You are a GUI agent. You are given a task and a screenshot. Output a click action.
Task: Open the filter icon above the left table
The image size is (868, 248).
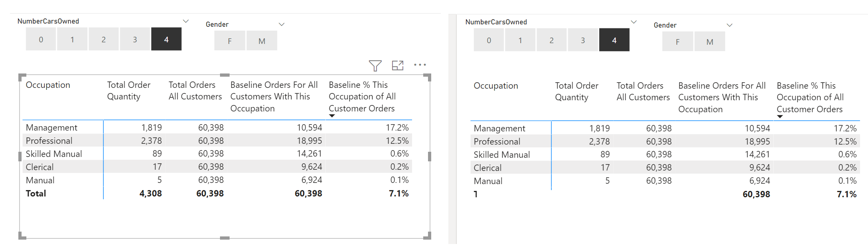click(x=375, y=65)
